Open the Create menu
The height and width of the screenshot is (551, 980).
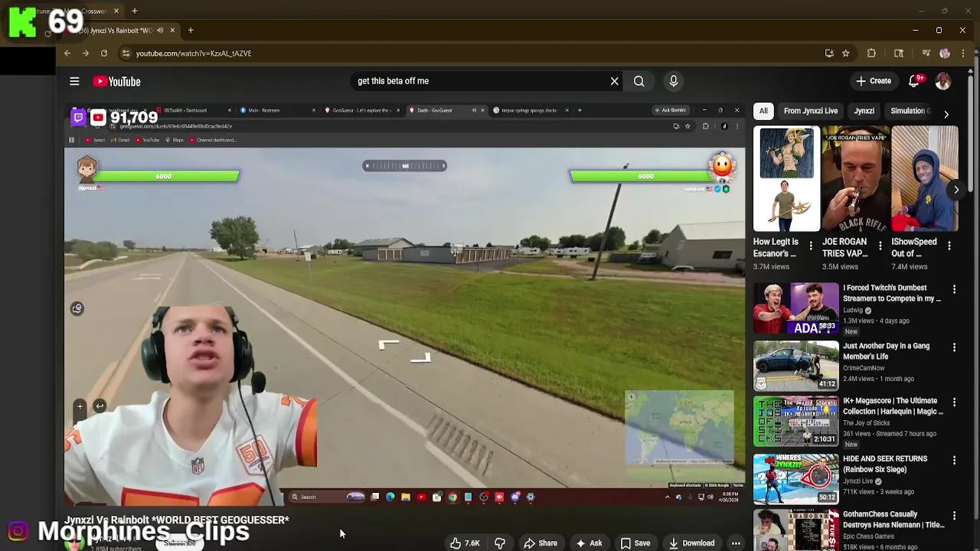(x=874, y=81)
